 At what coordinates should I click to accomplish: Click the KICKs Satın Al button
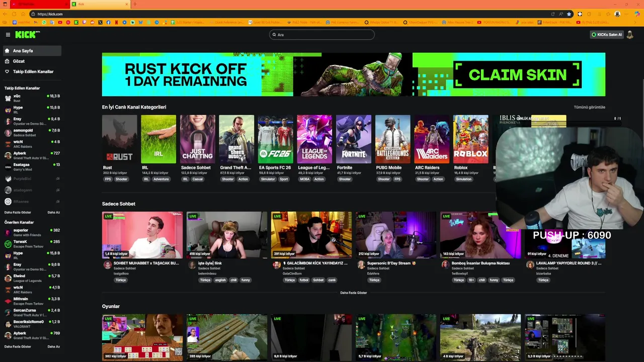(x=607, y=35)
